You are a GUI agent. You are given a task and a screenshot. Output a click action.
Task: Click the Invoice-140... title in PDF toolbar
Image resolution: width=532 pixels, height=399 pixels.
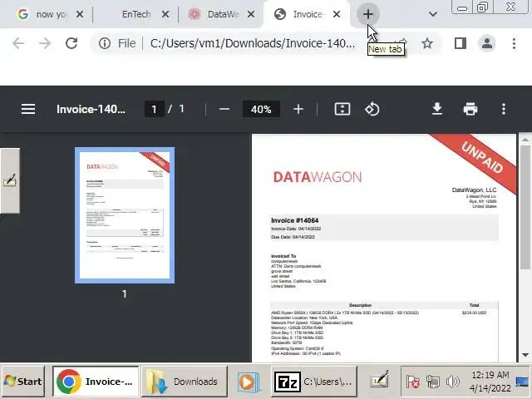point(91,109)
